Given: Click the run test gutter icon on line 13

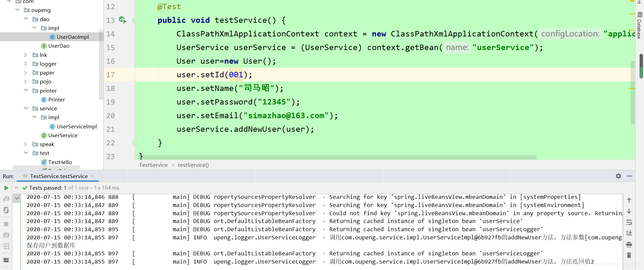Looking at the screenshot, I should pyautogui.click(x=122, y=20).
